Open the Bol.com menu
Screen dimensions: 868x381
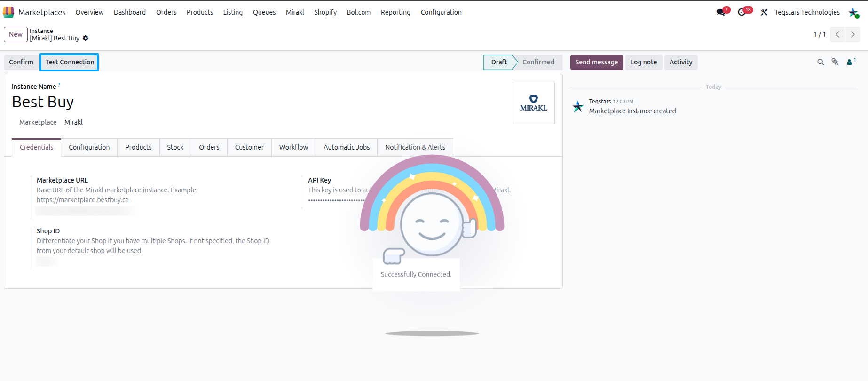click(x=359, y=12)
